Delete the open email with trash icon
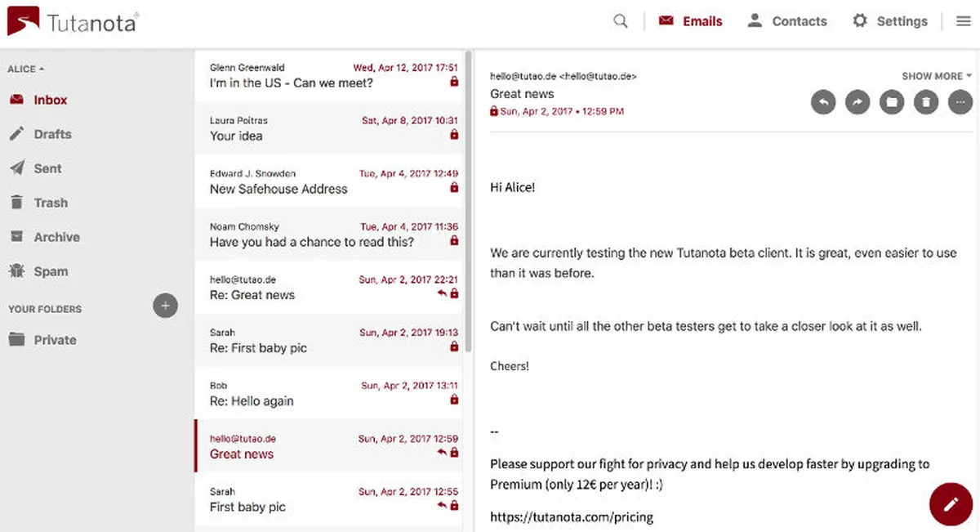 pyautogui.click(x=926, y=102)
